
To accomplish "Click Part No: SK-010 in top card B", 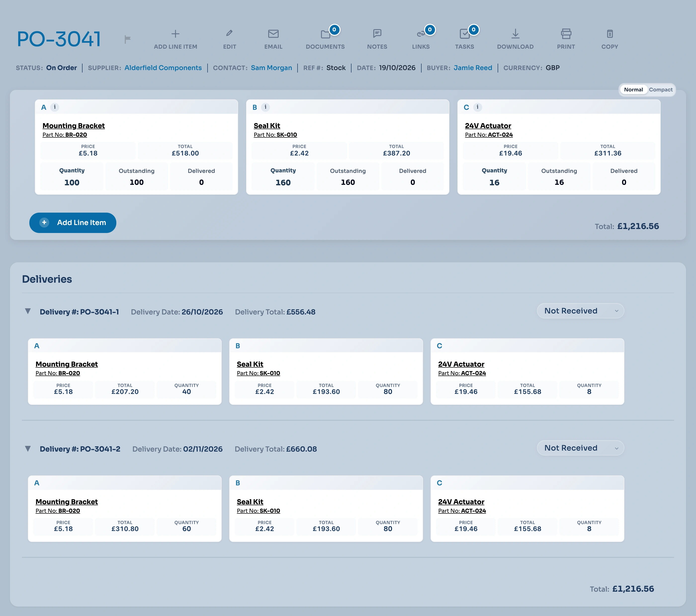I will tap(275, 135).
